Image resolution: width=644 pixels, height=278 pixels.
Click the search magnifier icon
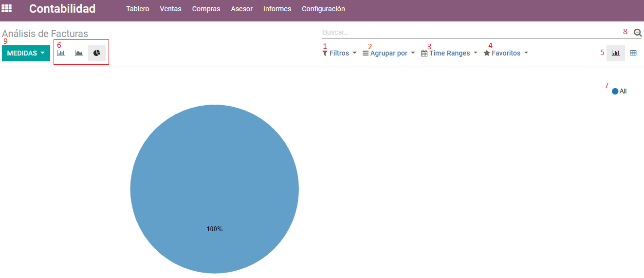[x=638, y=33]
